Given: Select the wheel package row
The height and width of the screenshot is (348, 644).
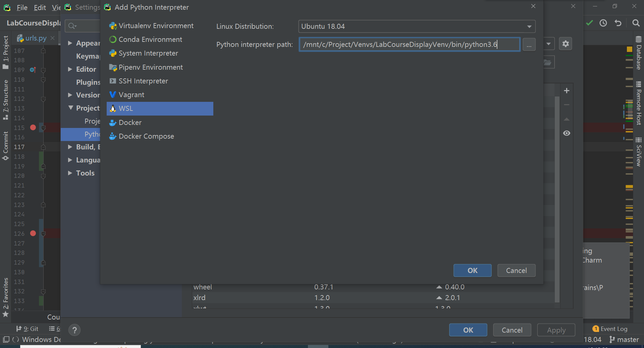Looking at the screenshot, I should 373,287.
